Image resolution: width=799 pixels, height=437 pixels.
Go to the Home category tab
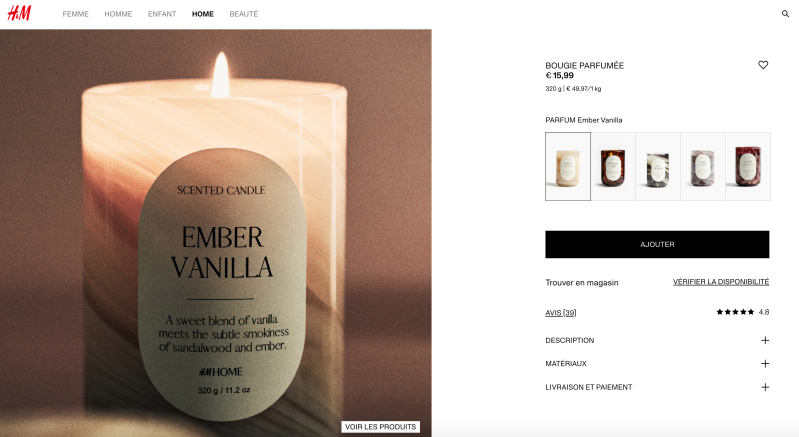point(203,14)
